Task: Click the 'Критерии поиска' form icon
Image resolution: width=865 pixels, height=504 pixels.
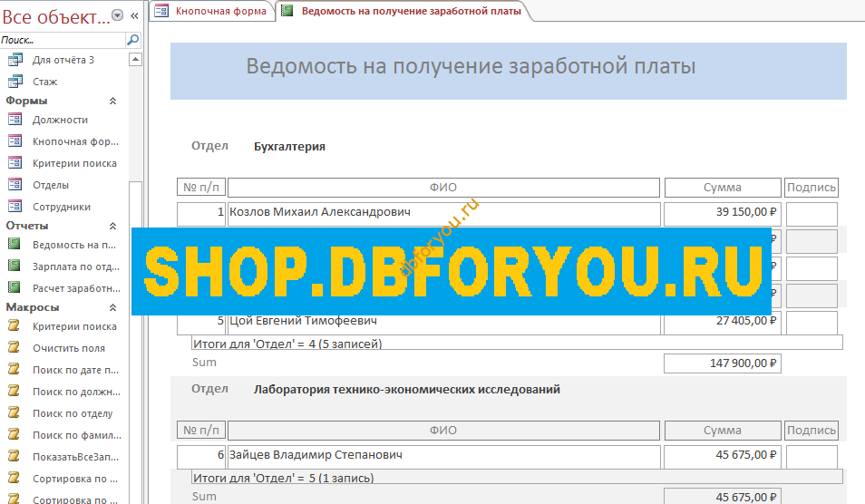Action: pos(15,162)
